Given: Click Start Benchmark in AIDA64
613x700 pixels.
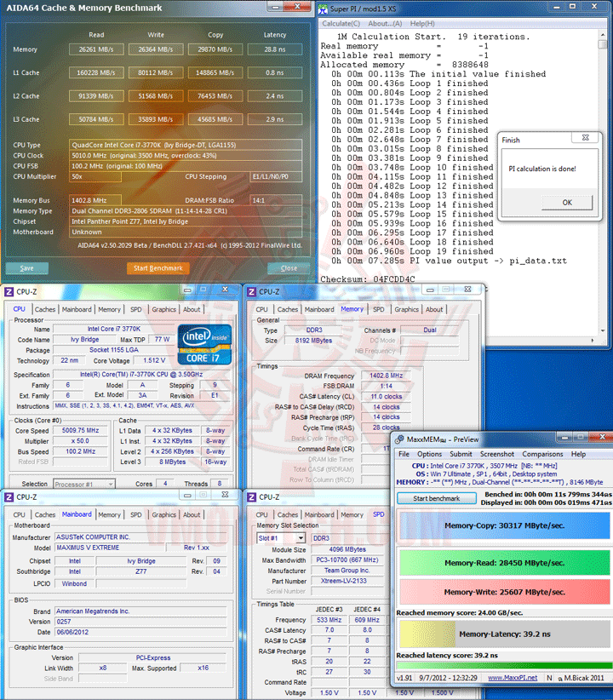Looking at the screenshot, I should click(x=158, y=268).
